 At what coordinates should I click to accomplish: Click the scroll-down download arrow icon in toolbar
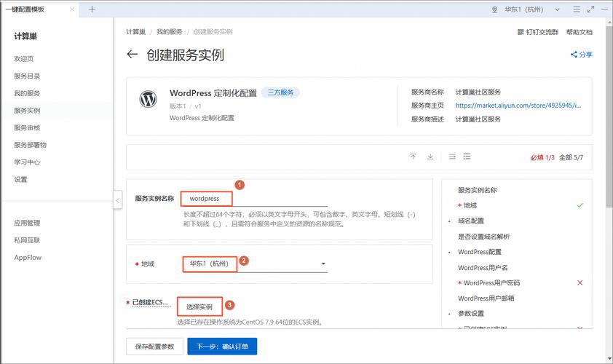coord(430,157)
